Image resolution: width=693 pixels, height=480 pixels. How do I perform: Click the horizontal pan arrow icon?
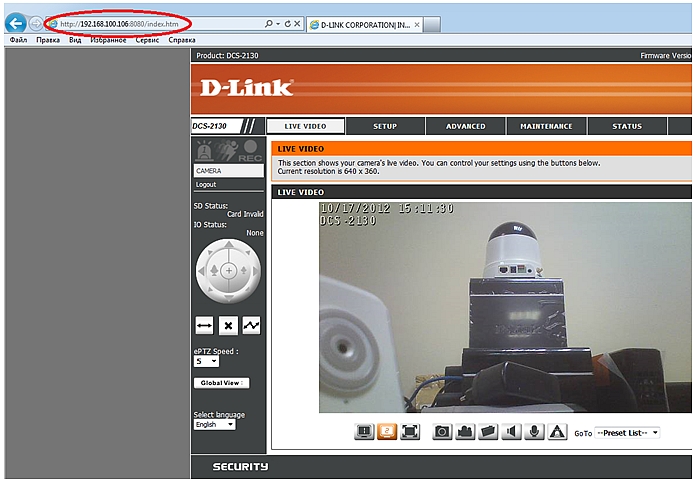204,325
